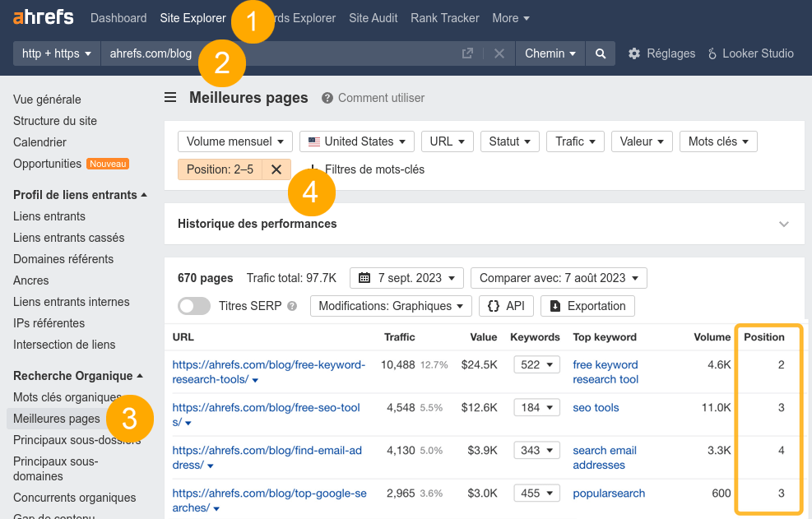Open target in new tab via external-link icon

(x=466, y=53)
